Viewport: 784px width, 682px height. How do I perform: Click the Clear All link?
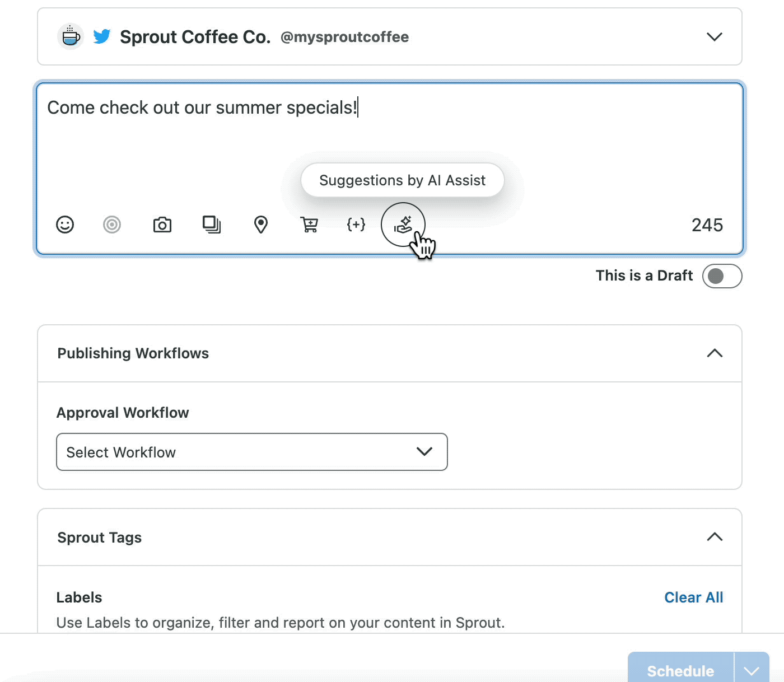tap(693, 597)
